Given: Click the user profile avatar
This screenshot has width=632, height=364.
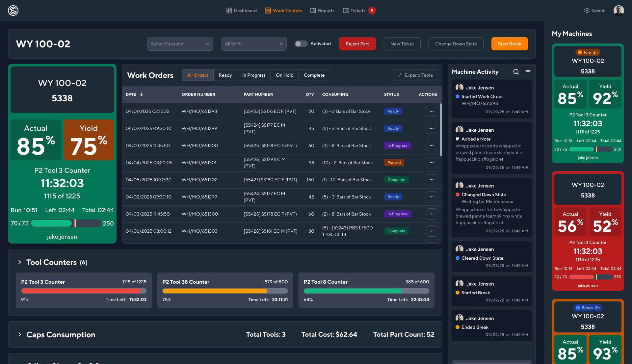Looking at the screenshot, I should [619, 11].
